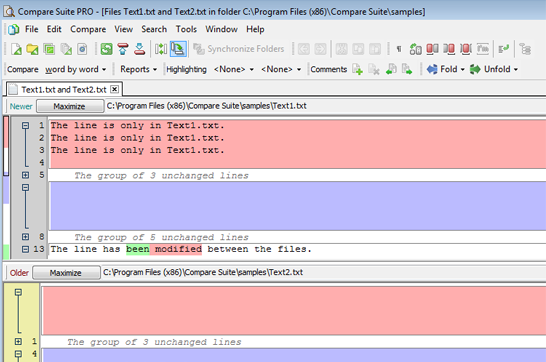Open the File menu
Screen dimensions: 546x362
tap(31, 29)
